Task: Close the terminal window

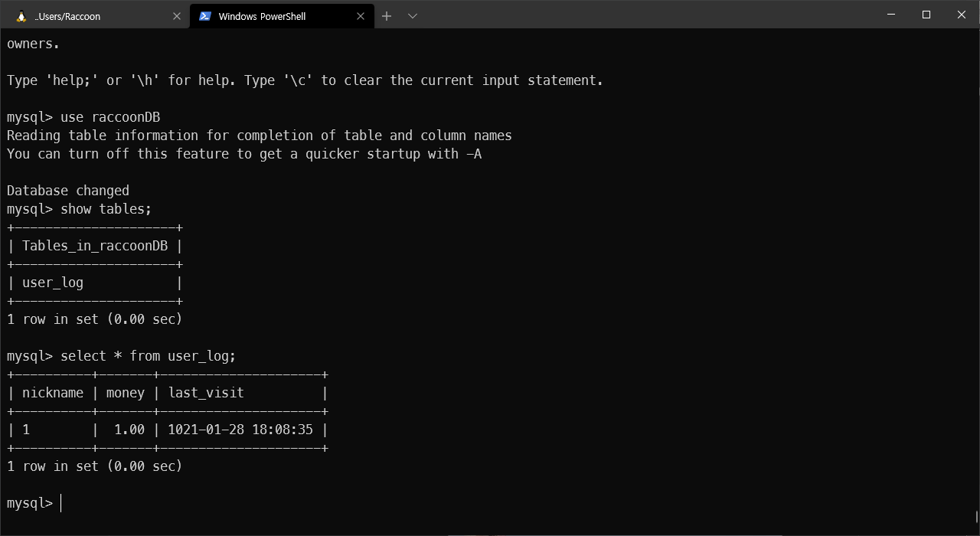Action: [x=962, y=15]
